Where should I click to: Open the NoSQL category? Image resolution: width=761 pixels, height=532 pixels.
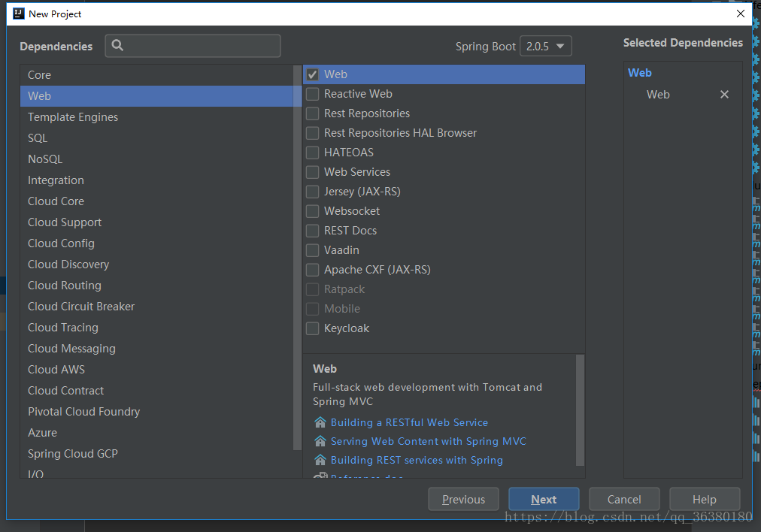click(x=156, y=159)
